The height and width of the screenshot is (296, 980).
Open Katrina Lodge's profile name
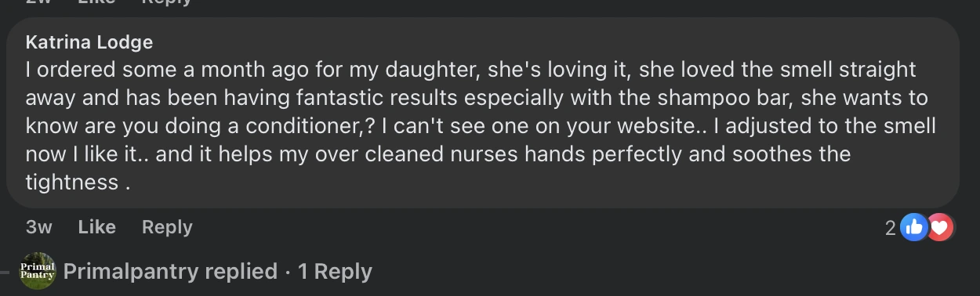coord(89,42)
